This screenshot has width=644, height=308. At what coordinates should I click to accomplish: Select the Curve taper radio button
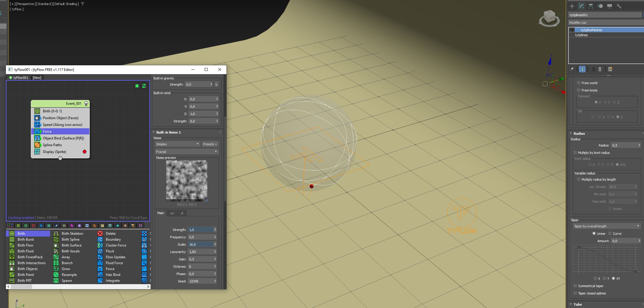[x=610, y=234]
